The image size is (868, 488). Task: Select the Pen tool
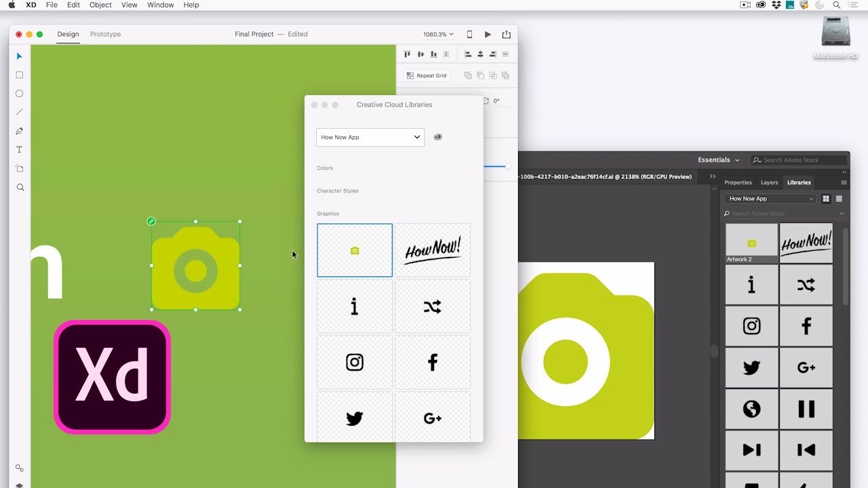pyautogui.click(x=19, y=131)
